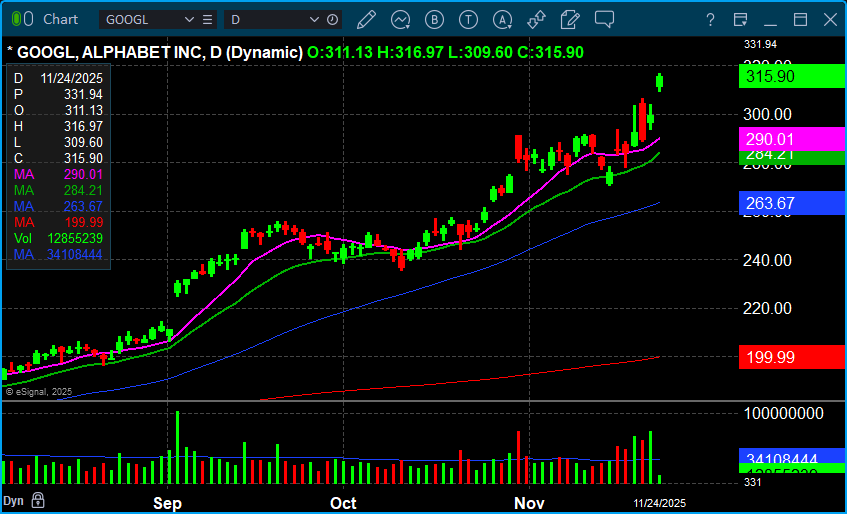Screen dimensions: 847x514
Task: Click the clock icon in the interval box
Action: [333, 20]
